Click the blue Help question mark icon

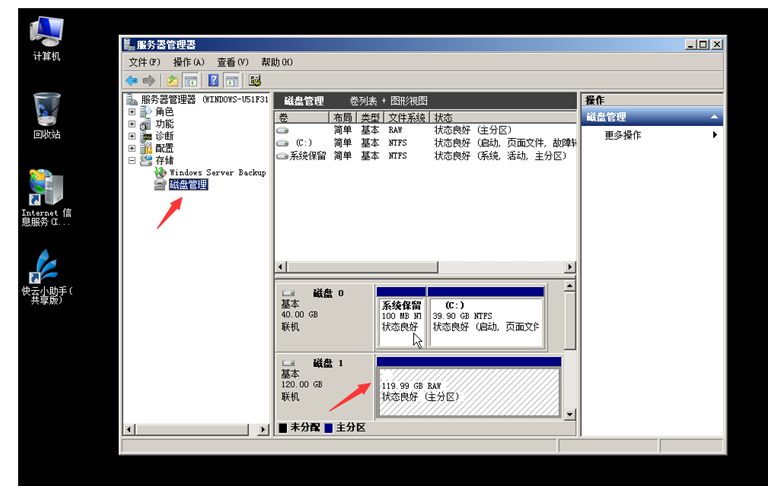[213, 80]
